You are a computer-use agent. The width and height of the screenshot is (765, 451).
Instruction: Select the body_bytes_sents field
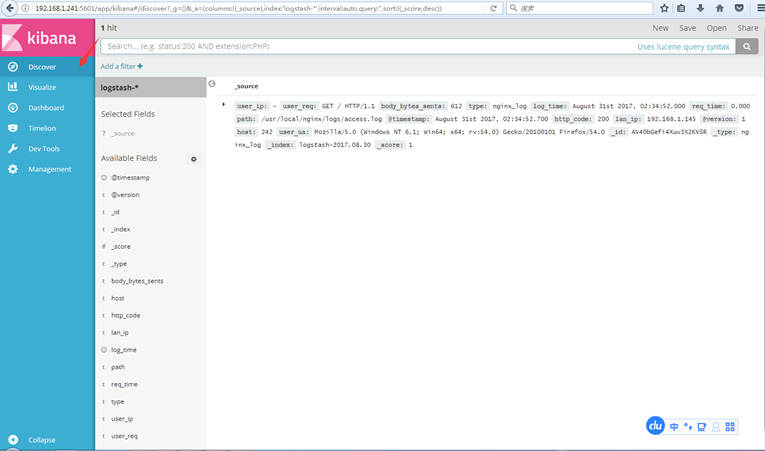[x=137, y=281]
